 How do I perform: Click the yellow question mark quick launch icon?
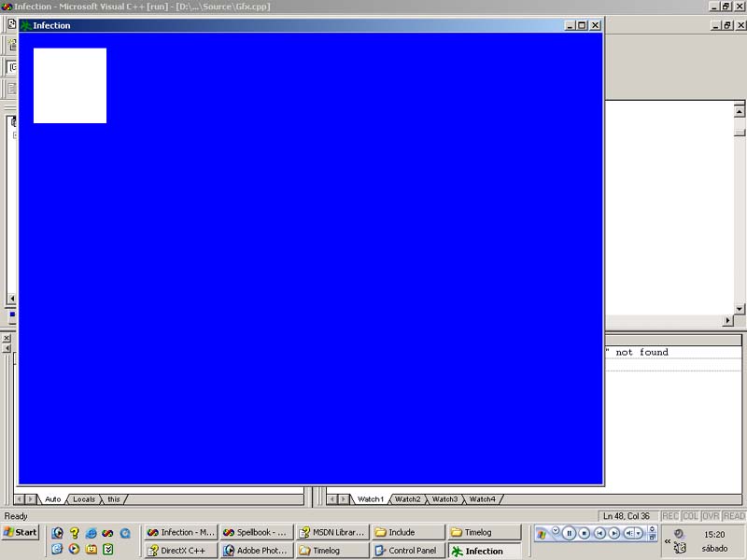[75, 533]
